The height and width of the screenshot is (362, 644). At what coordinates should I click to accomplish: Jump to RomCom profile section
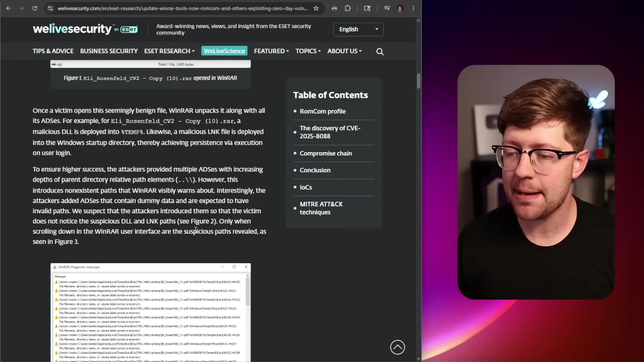pyautogui.click(x=323, y=111)
